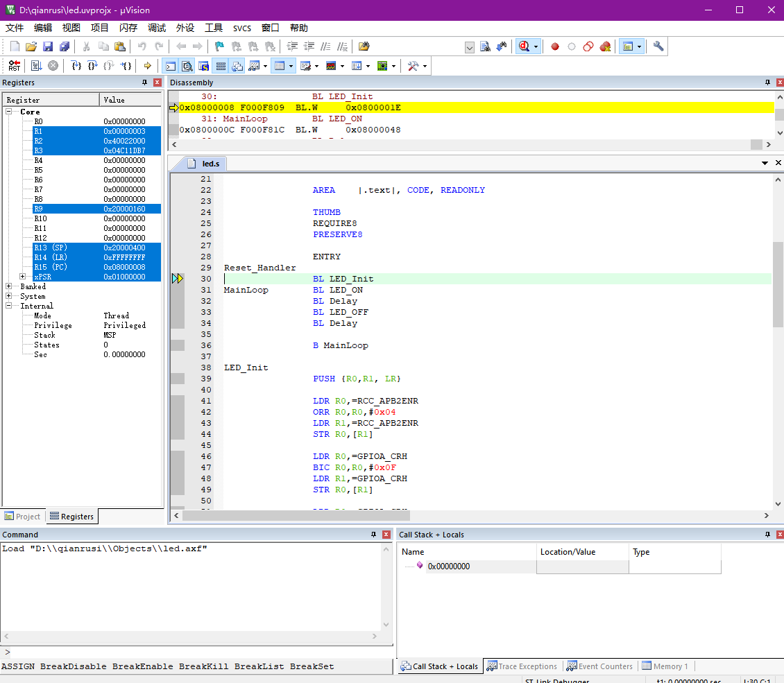Expand the System register group
784x683 pixels.
8,296
